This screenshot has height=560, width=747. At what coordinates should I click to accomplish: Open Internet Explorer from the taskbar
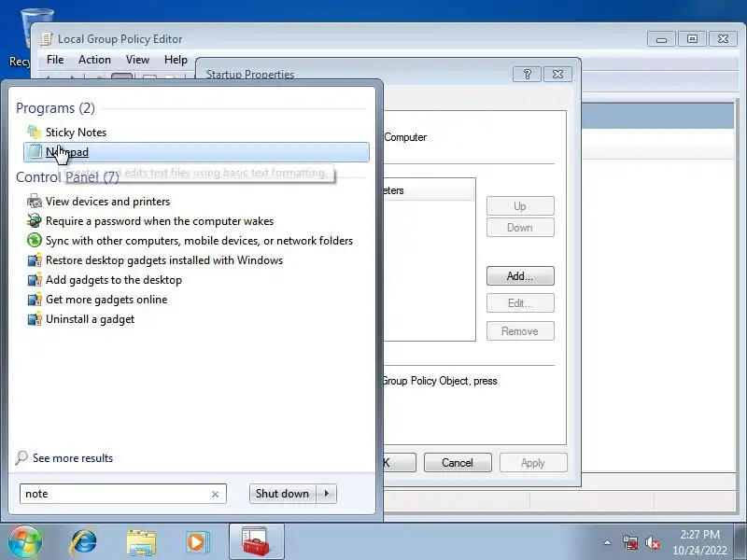84,542
